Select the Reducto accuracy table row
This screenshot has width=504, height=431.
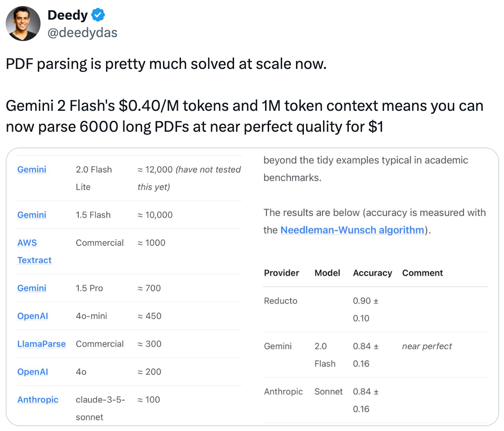376,310
